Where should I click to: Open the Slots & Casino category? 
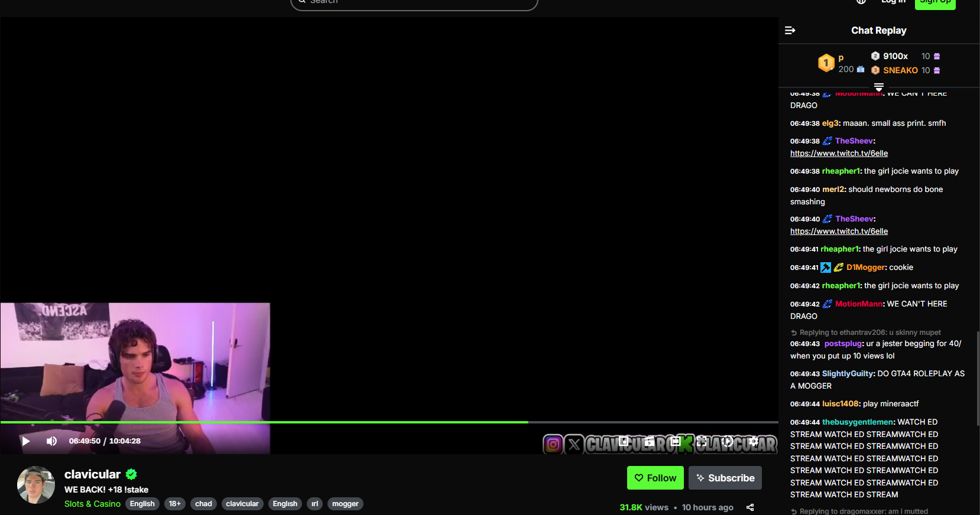click(92, 504)
